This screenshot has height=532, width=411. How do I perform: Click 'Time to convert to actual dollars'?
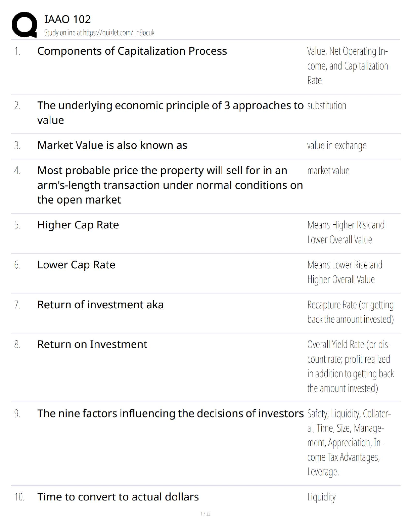(x=118, y=497)
